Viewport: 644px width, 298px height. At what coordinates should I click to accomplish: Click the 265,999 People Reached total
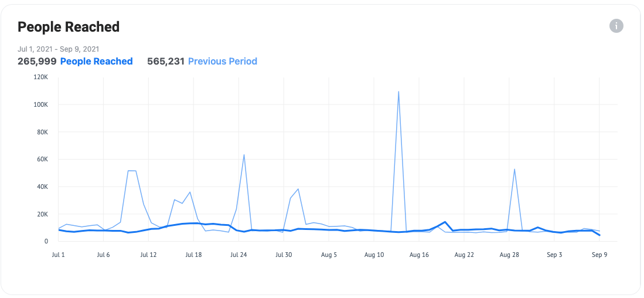pyautogui.click(x=37, y=61)
